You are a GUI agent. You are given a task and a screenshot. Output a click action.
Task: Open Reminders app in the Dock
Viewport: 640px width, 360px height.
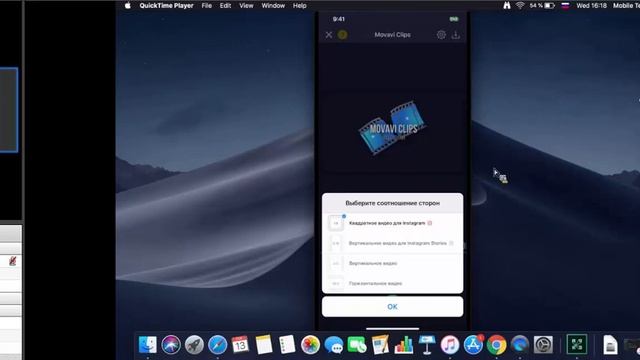click(287, 345)
